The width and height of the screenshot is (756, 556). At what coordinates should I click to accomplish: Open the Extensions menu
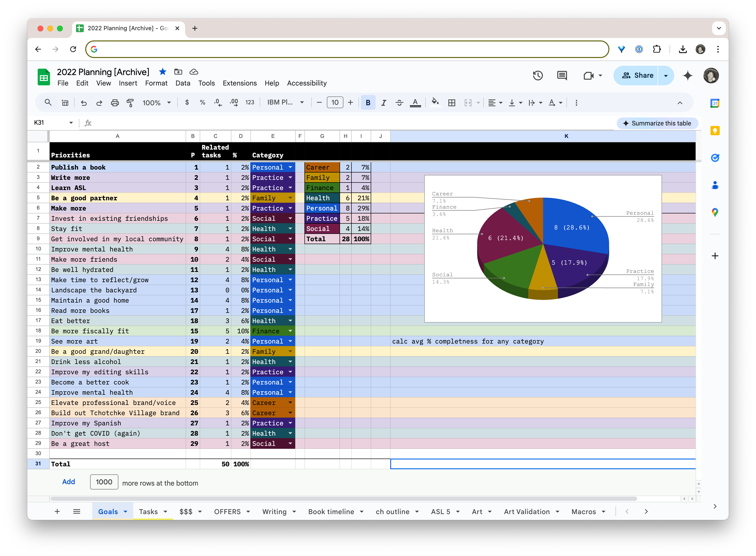coord(240,83)
